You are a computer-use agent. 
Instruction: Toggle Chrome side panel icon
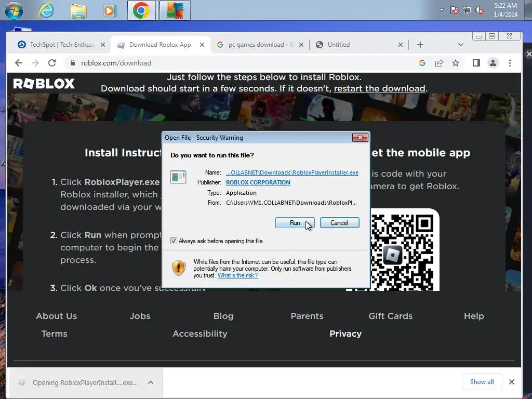coord(476,63)
